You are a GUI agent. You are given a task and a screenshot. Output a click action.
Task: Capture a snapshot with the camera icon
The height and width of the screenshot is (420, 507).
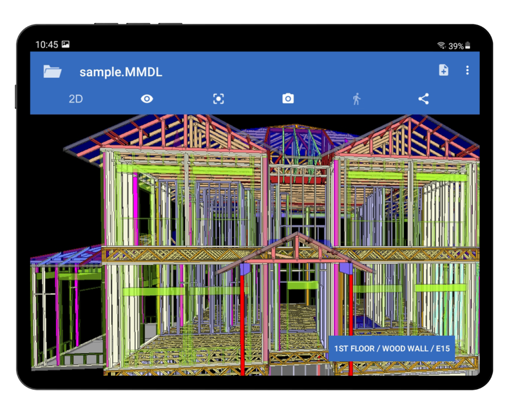pyautogui.click(x=288, y=99)
